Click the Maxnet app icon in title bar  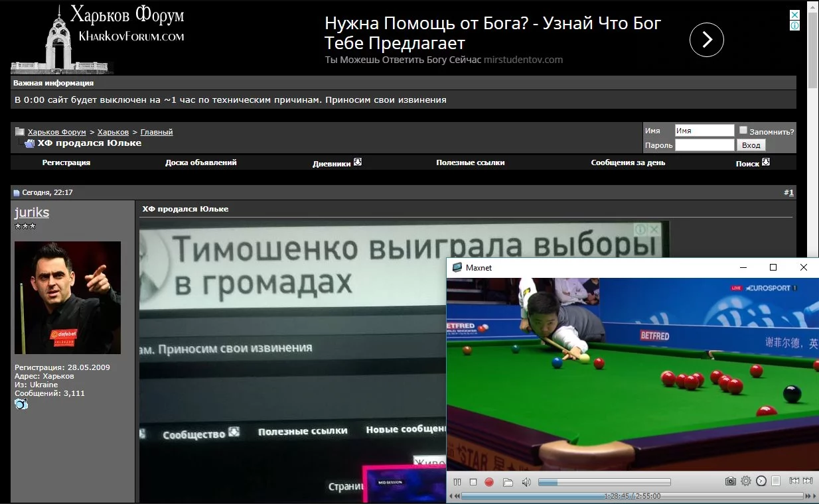tap(457, 267)
